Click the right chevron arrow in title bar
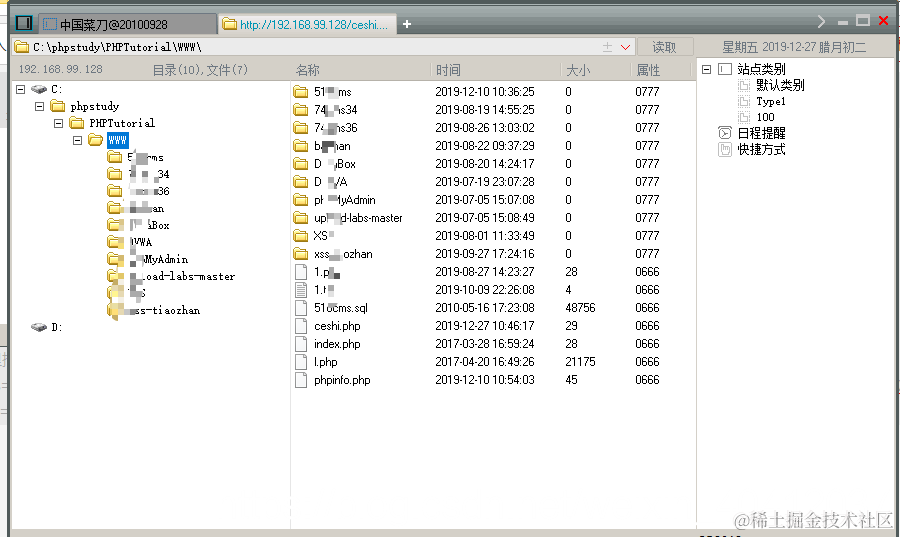Viewport: 900px width, 537px height. [x=821, y=22]
